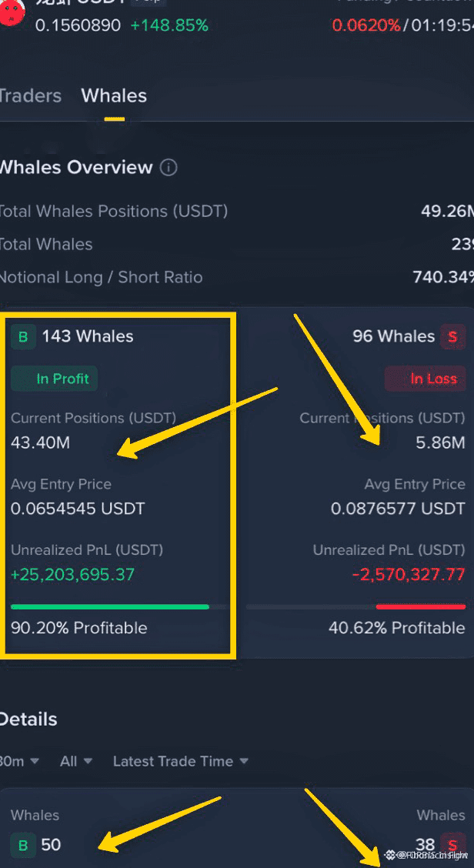Screen dimensions: 474x868
Task: Click the green 90.20% Profitable progress bar
Action: [x=109, y=606]
